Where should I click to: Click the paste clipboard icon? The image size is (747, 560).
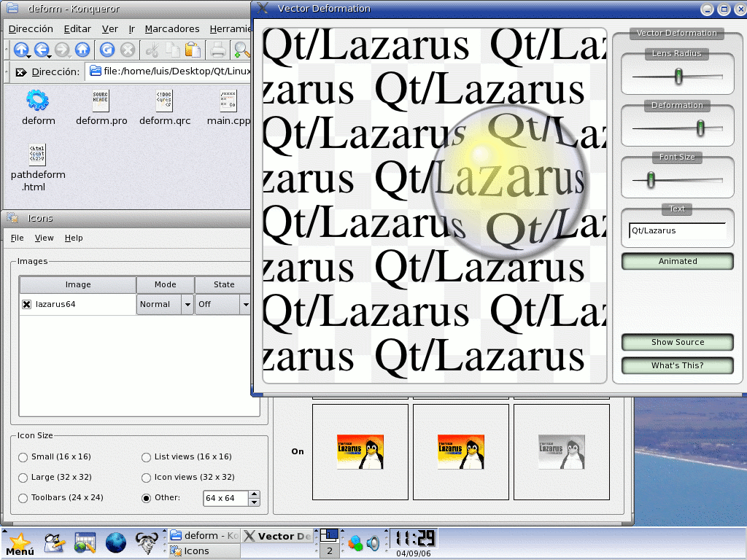[193, 50]
